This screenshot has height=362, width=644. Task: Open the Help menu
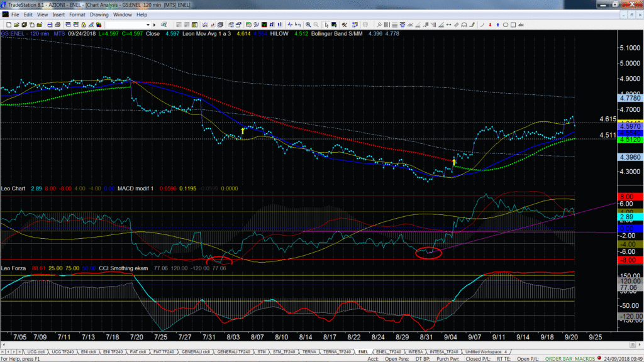pos(142,14)
